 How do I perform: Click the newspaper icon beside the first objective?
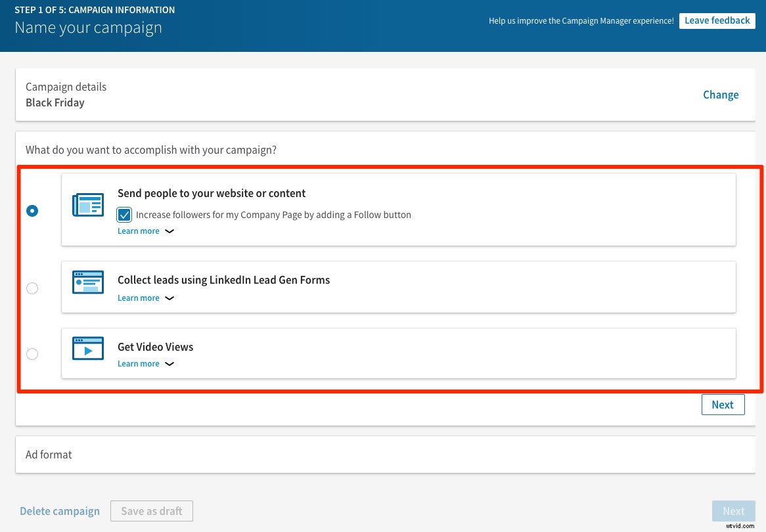[x=87, y=204]
